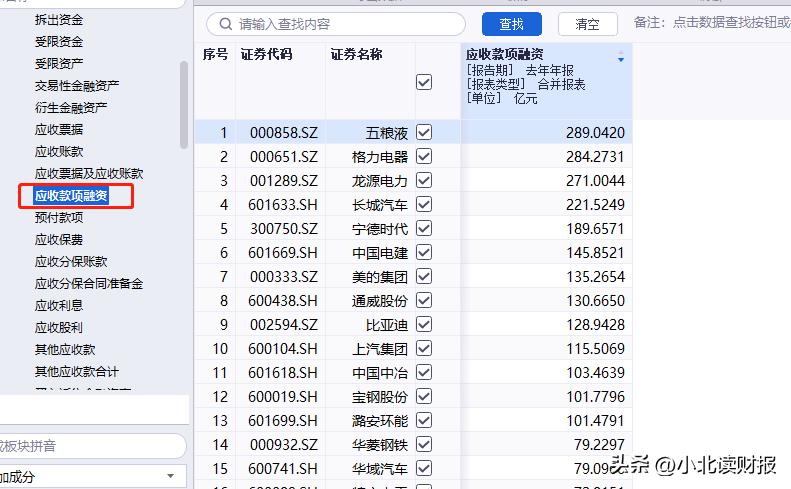Uncheck the 美的集团 row checkbox
Image resolution: width=791 pixels, height=489 pixels.
coord(424,277)
